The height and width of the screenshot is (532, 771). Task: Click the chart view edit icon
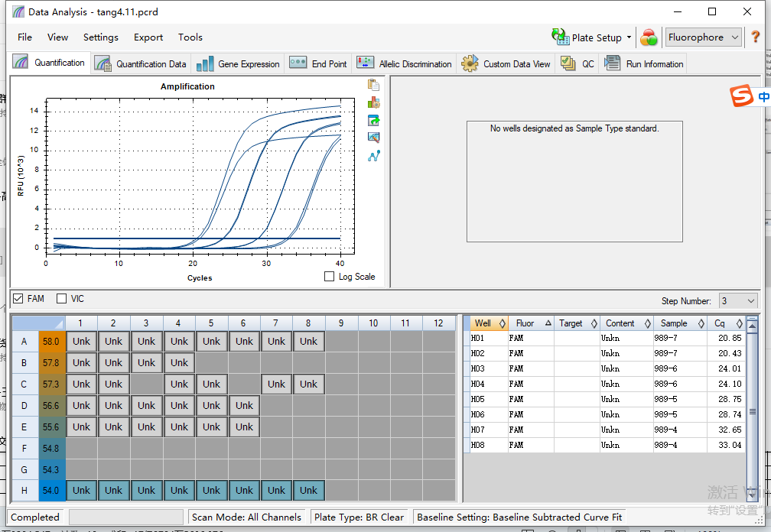coord(373,138)
